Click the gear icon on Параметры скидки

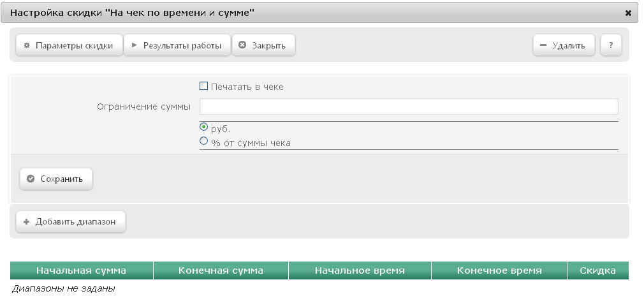coord(27,45)
